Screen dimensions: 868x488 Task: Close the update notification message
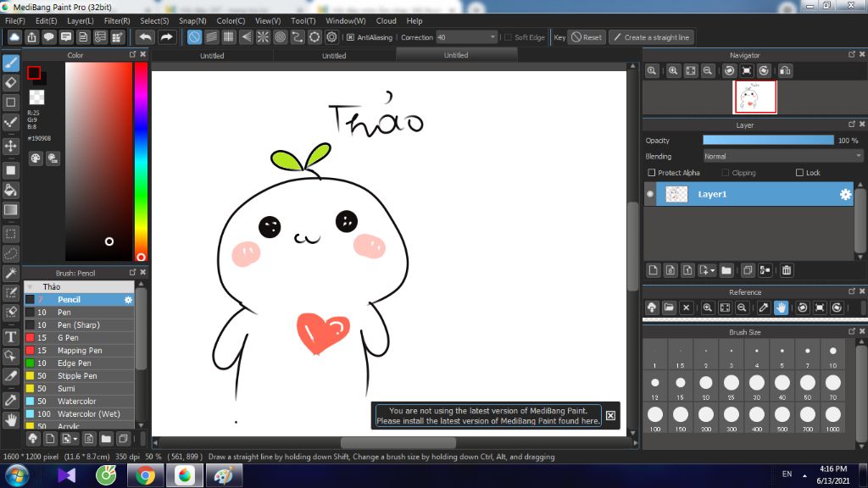[x=610, y=415]
